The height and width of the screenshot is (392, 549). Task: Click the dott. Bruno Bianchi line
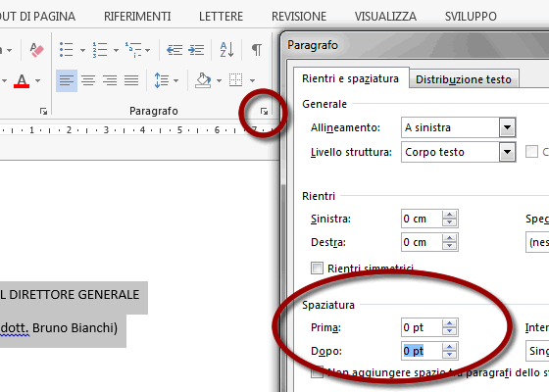tap(59, 328)
